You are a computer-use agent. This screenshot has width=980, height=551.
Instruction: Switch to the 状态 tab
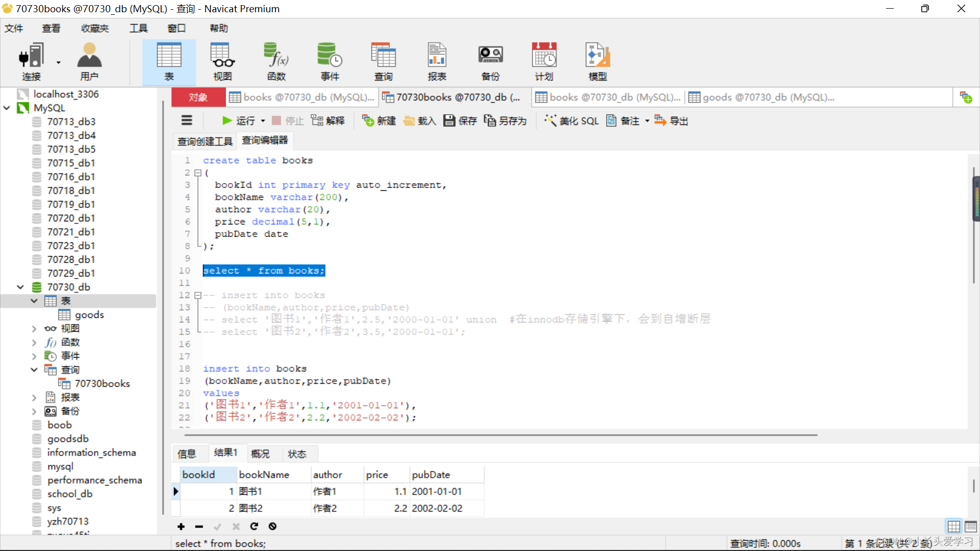coord(297,454)
